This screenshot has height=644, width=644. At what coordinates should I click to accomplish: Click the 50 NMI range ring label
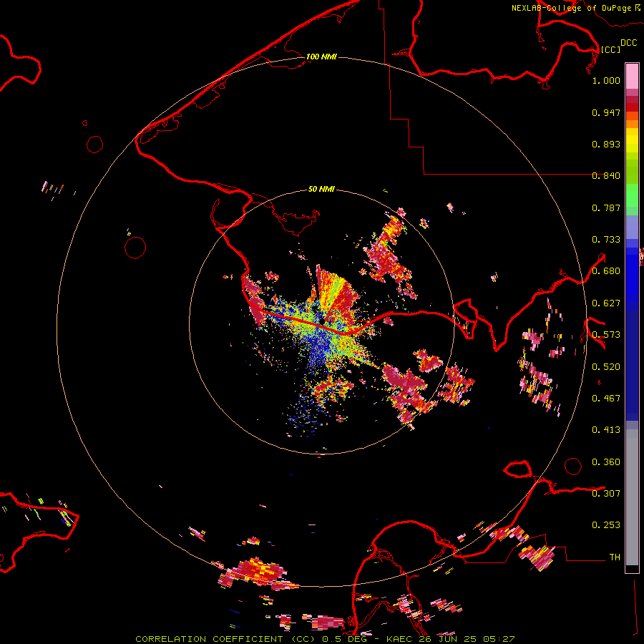(x=321, y=189)
